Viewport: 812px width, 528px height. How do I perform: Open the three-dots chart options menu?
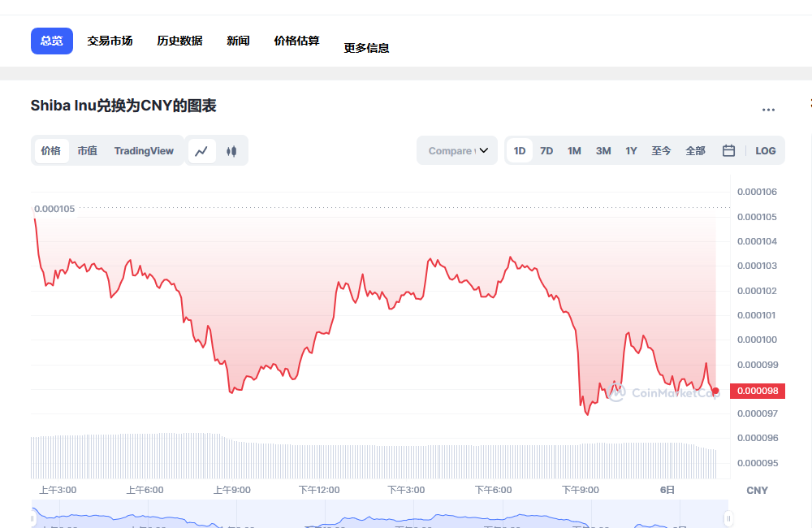pos(768,110)
